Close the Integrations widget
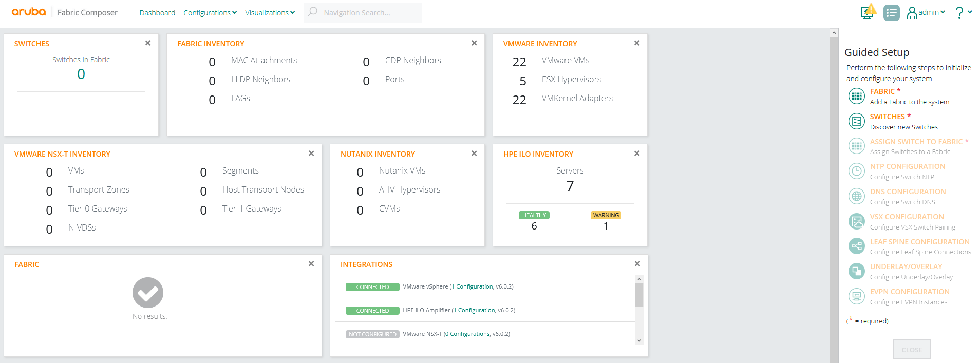Screen dimensions: 980x363 (637, 264)
